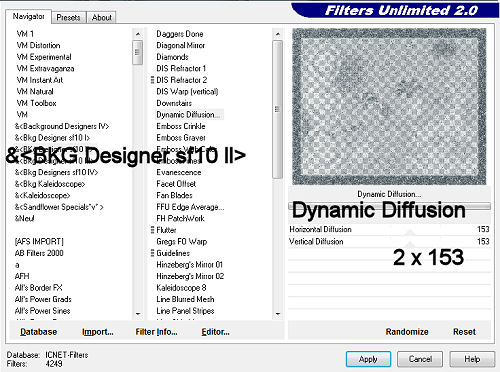Select VM Natural category
Screen dimensions: 500x372
click(35, 91)
